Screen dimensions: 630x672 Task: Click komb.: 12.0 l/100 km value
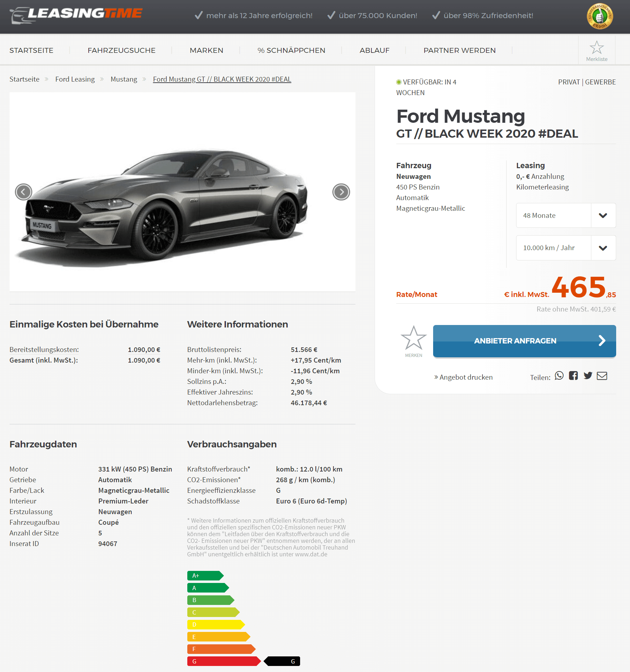click(309, 469)
